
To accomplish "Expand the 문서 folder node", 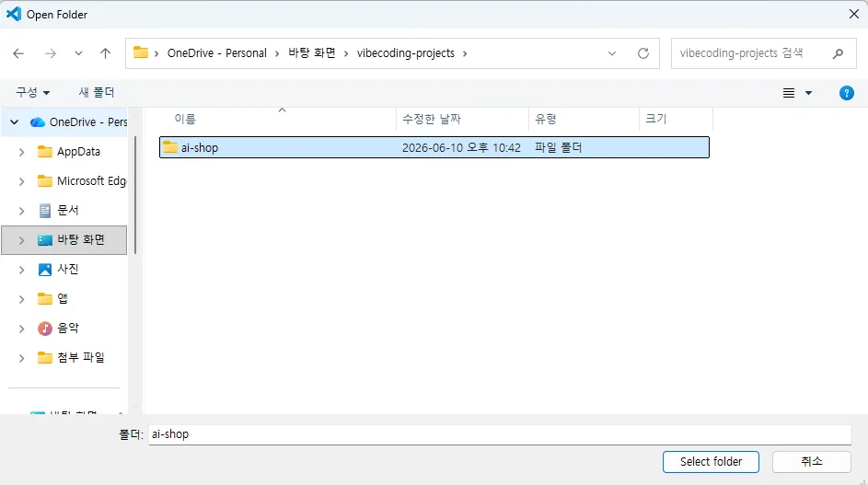I will (21, 211).
